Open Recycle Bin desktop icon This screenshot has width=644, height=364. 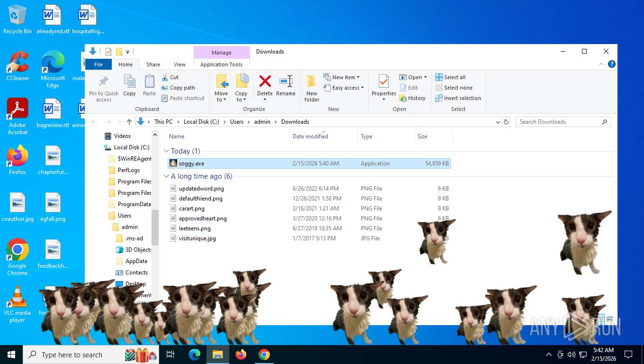tap(18, 19)
